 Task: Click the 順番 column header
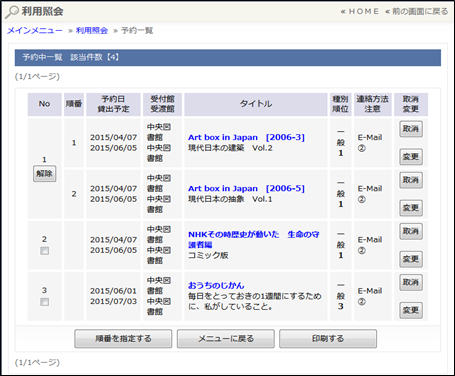(74, 104)
